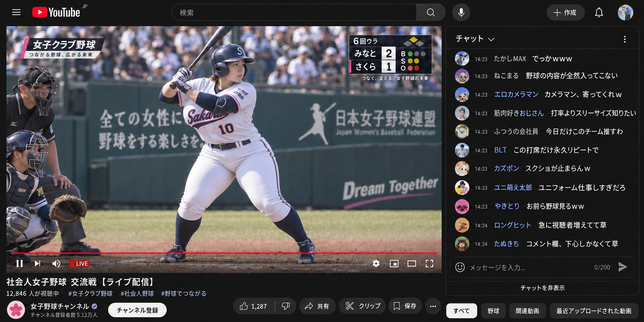Open chat options three-dot menu
The image size is (644, 322).
[624, 39]
